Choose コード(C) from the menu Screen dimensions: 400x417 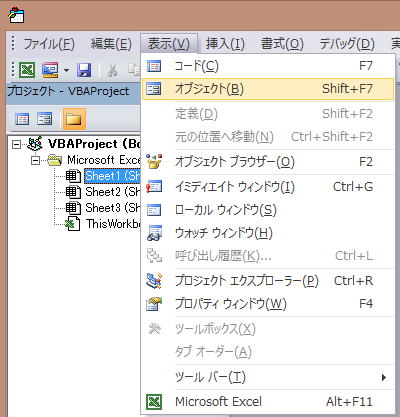(268, 66)
